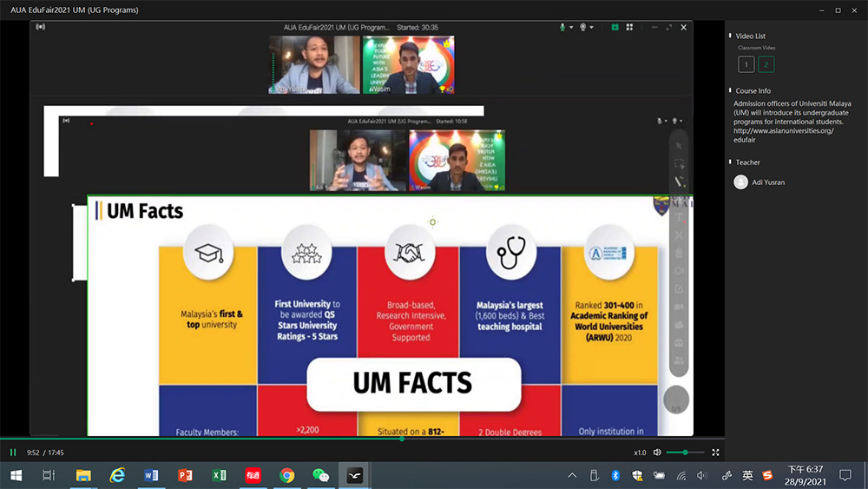The image size is (868, 489).
Task: Click the green recording icon
Action: point(615,27)
